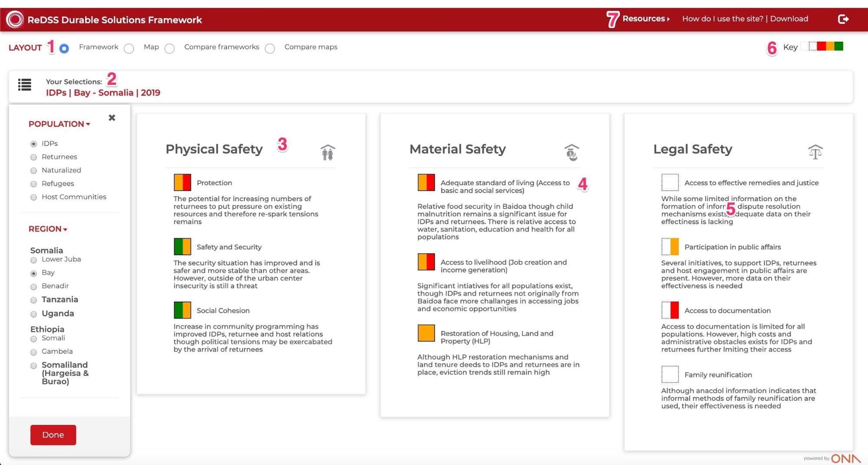The height and width of the screenshot is (465, 868).
Task: Click the 'Protection' indicator label
Action: tap(214, 183)
